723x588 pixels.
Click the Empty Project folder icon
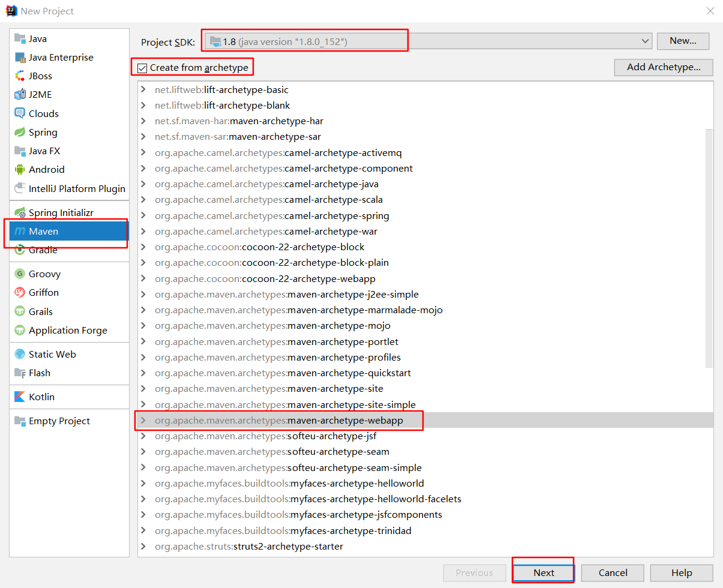[20, 421]
